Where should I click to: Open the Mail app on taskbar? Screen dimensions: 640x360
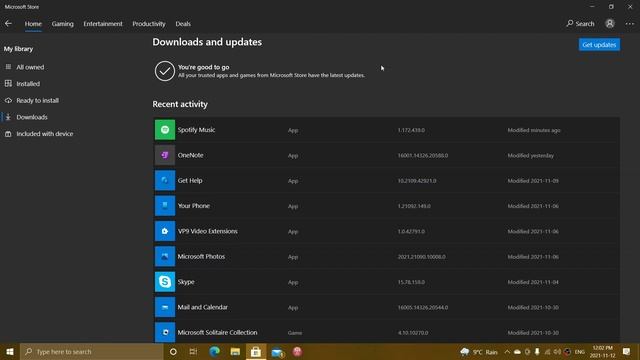pyautogui.click(x=277, y=351)
